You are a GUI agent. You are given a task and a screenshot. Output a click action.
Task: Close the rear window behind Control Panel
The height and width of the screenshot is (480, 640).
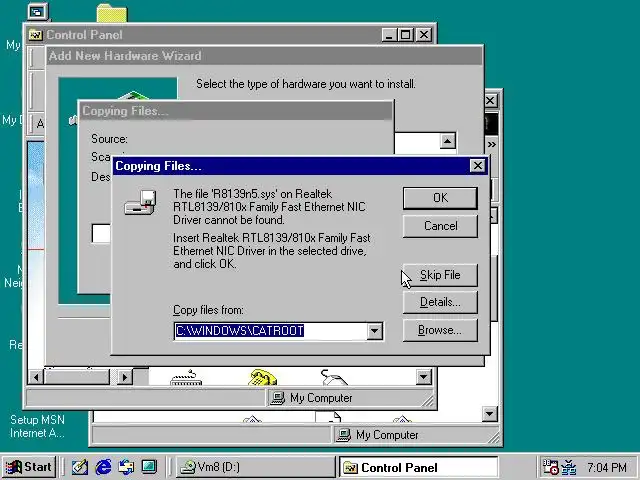pos(490,100)
